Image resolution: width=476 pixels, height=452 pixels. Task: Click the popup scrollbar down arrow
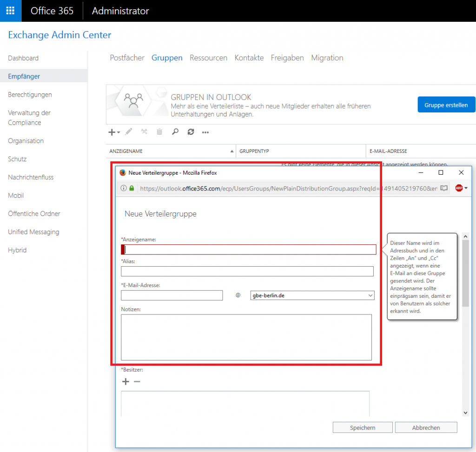tap(465, 413)
